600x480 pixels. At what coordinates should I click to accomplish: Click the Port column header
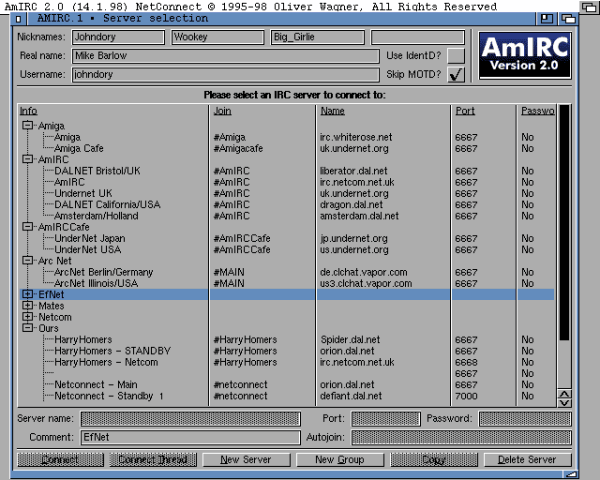point(465,111)
